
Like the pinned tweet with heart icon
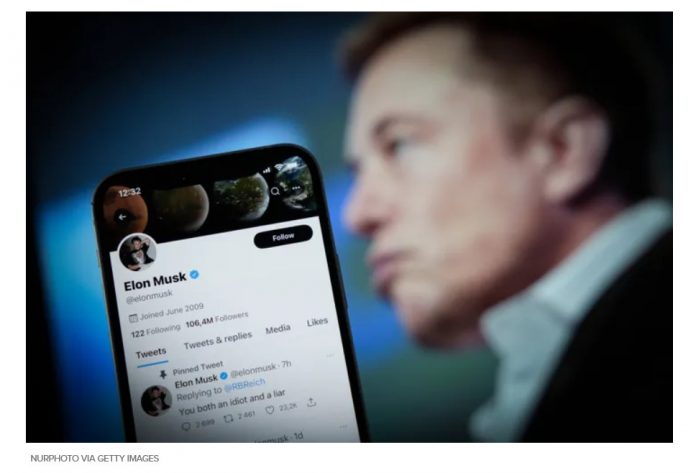(x=269, y=410)
